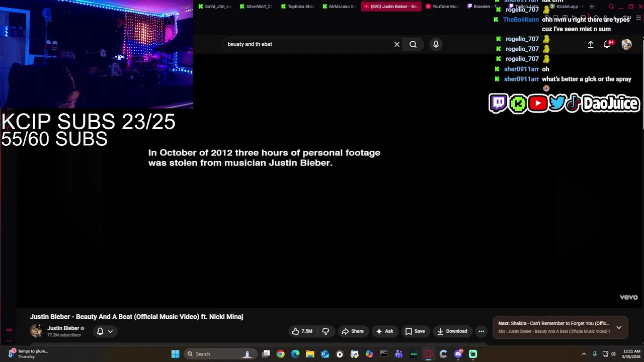Expand the Next up playlist panel chevron
Screen dimensions: 644x362
click(619, 327)
